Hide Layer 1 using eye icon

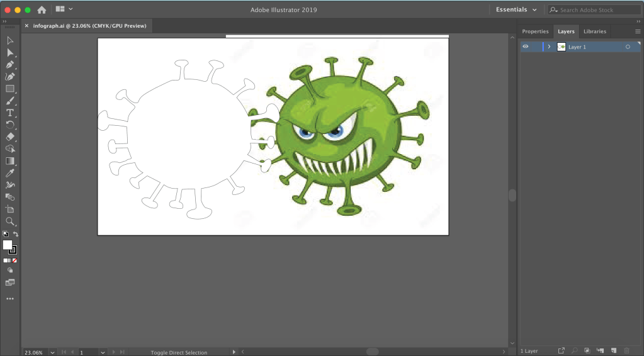pos(526,47)
